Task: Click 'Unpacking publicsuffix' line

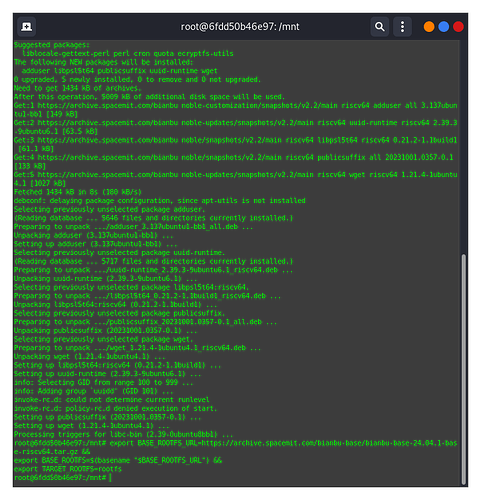Action: pyautogui.click(x=106, y=331)
